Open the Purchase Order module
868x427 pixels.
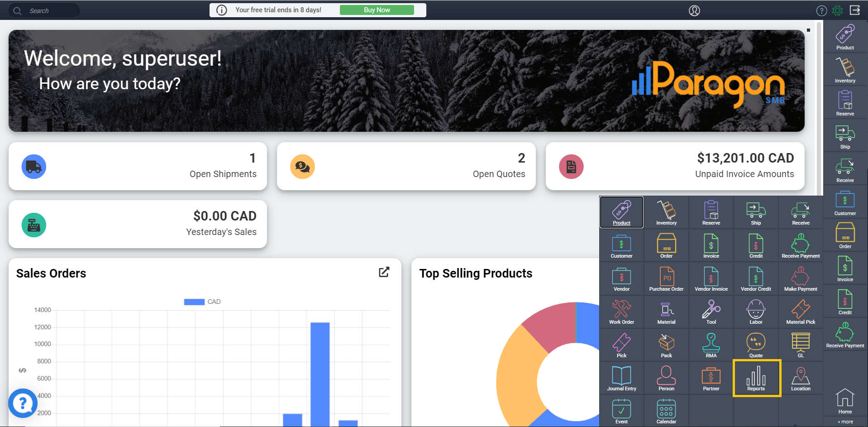(x=666, y=278)
